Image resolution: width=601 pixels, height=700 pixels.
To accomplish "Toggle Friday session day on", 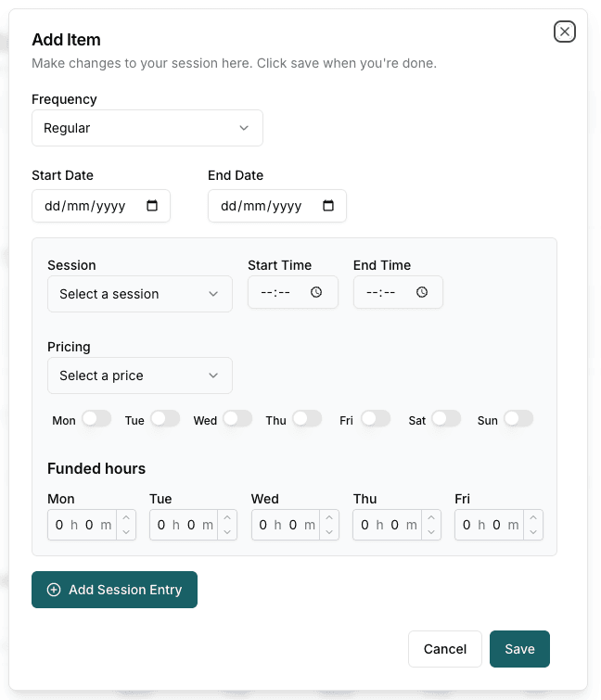I will click(x=376, y=419).
